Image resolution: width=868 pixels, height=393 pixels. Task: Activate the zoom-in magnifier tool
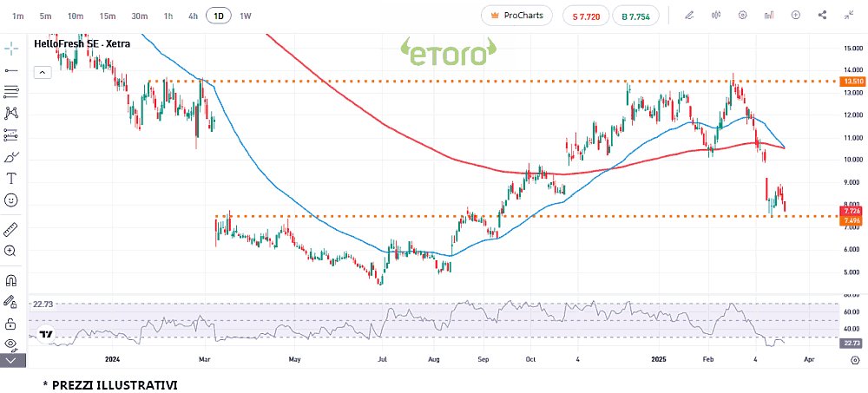10,251
